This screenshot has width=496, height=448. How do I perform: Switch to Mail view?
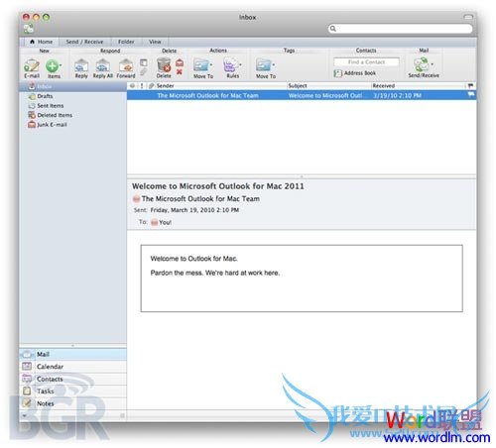coord(72,354)
